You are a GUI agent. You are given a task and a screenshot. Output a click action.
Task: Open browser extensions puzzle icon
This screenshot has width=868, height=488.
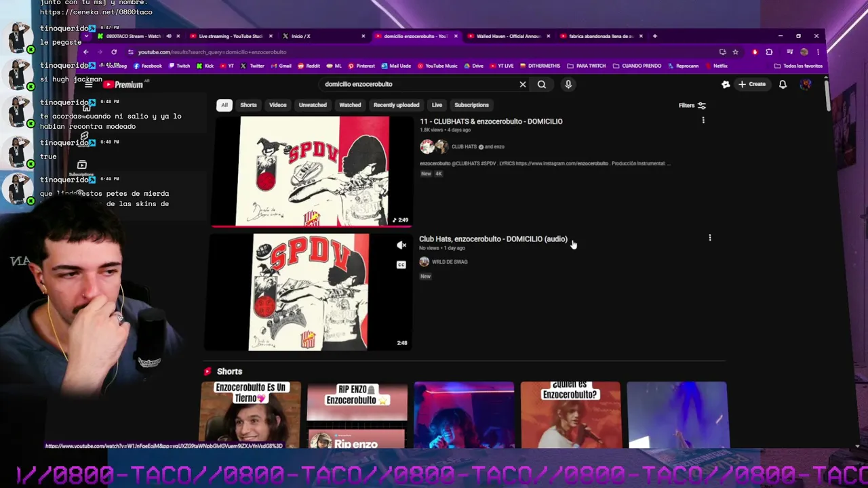tap(769, 52)
